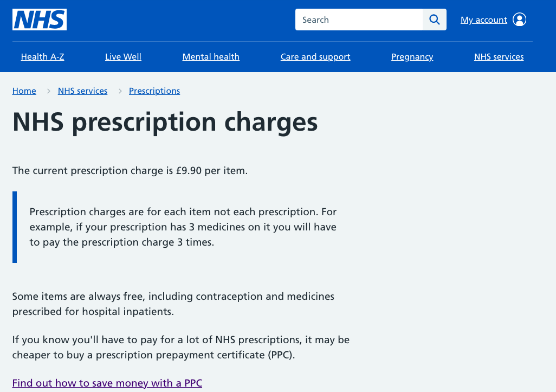Click the chevron before the Prescriptions breadcrumb

[120, 91]
